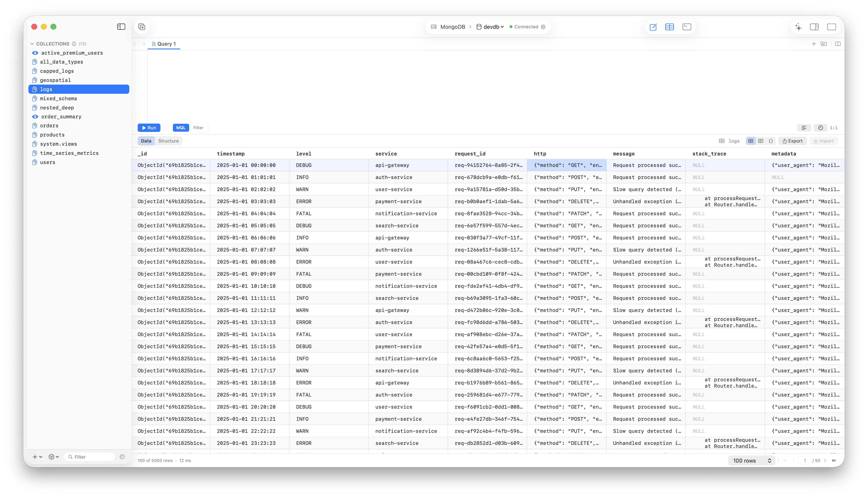Viewport: 868px width, 498px height.
Task: Run the current query with the Run button
Action: pos(149,128)
